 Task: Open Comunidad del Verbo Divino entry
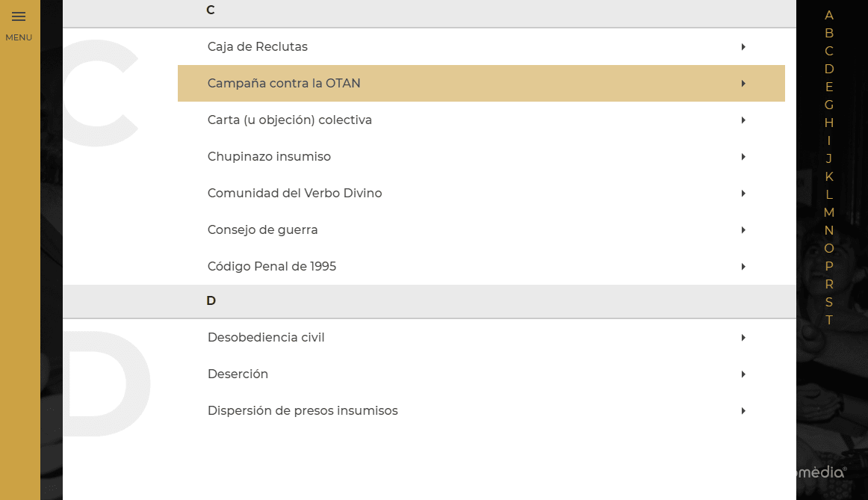(294, 194)
